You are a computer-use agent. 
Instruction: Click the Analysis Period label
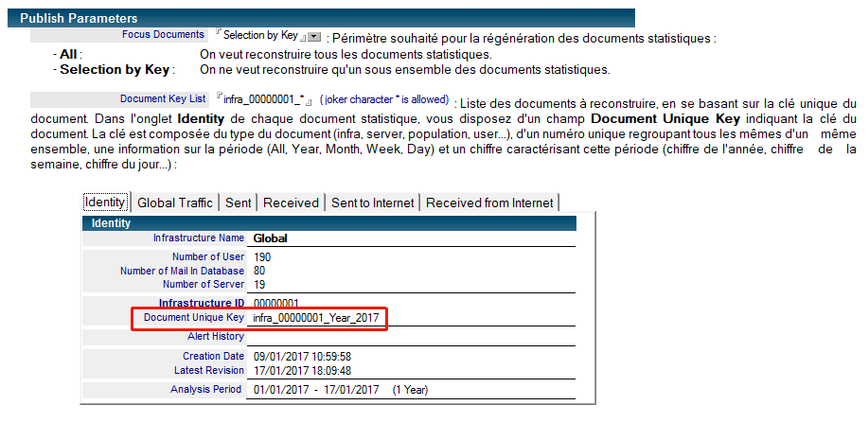click(x=206, y=389)
